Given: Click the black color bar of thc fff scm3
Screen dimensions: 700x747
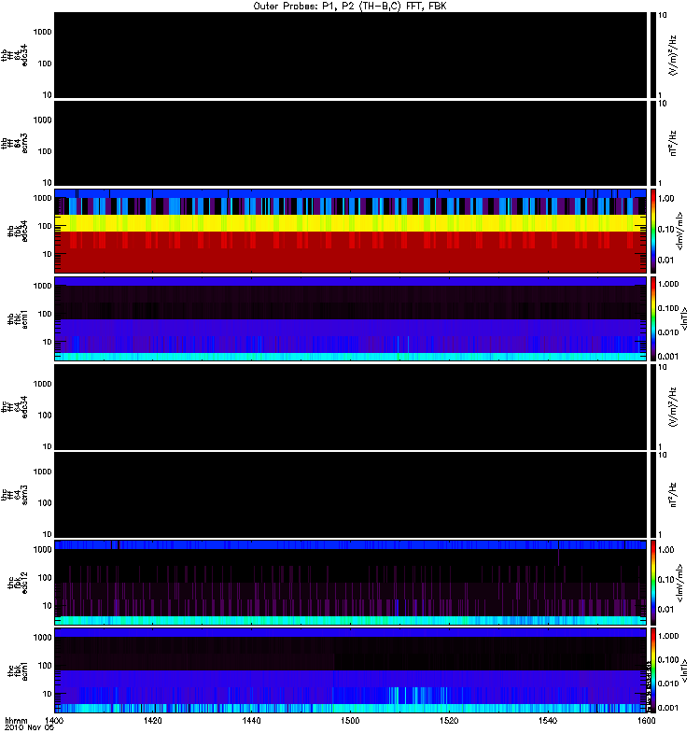Looking at the screenshot, I should [653, 495].
